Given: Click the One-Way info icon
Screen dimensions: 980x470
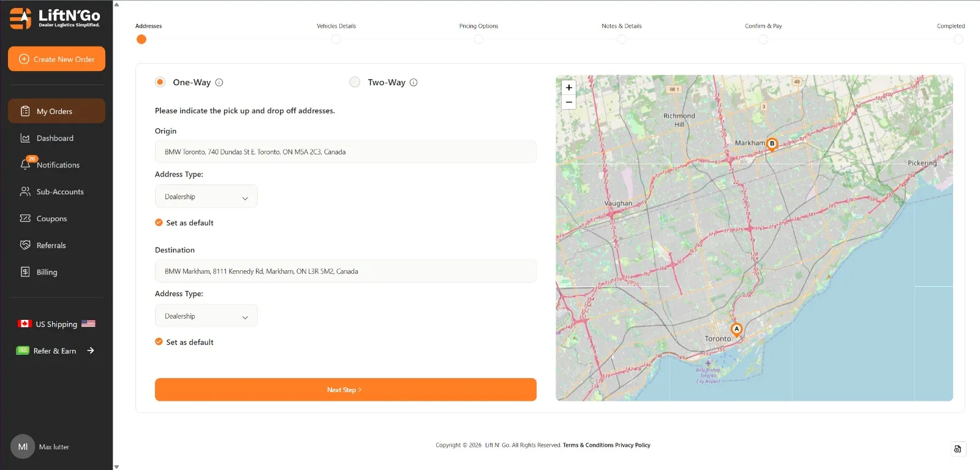Looking at the screenshot, I should click(x=219, y=82).
